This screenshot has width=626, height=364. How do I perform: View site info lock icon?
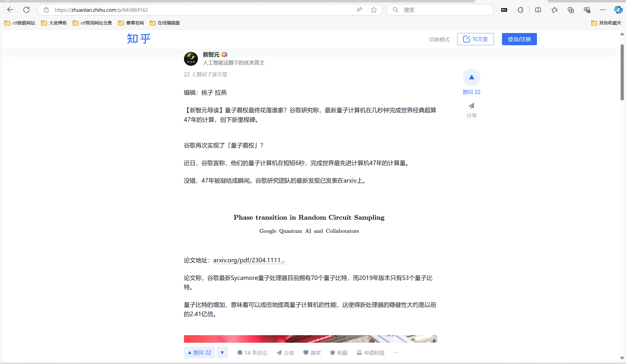tap(46, 10)
